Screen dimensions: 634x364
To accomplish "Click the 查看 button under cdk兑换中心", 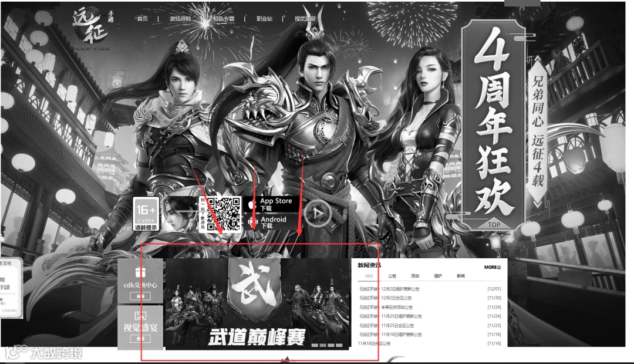I will point(140,296).
